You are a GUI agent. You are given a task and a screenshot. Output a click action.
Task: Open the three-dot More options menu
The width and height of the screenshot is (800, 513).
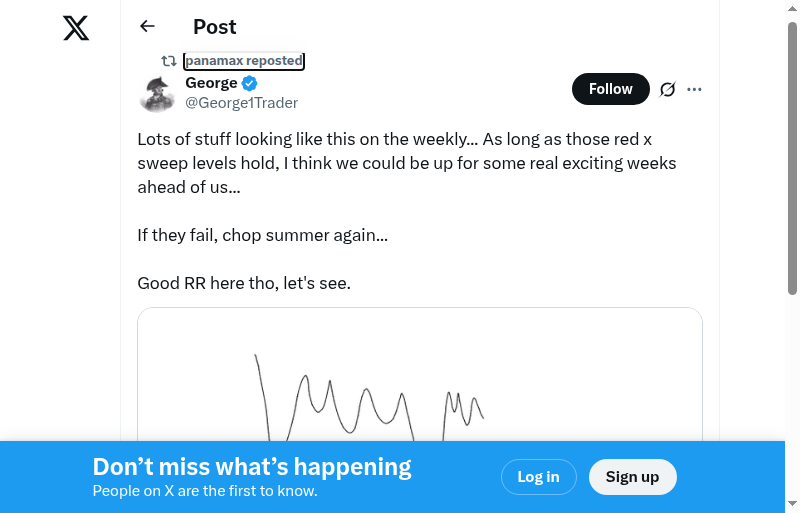(695, 89)
